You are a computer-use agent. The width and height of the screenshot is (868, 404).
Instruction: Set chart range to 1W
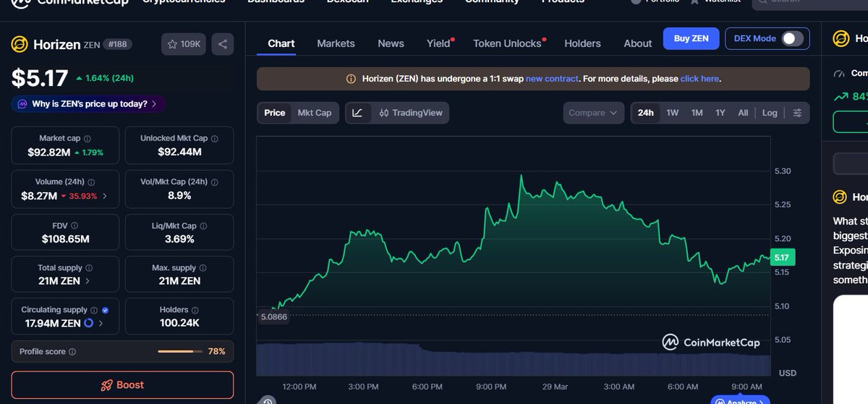[673, 113]
